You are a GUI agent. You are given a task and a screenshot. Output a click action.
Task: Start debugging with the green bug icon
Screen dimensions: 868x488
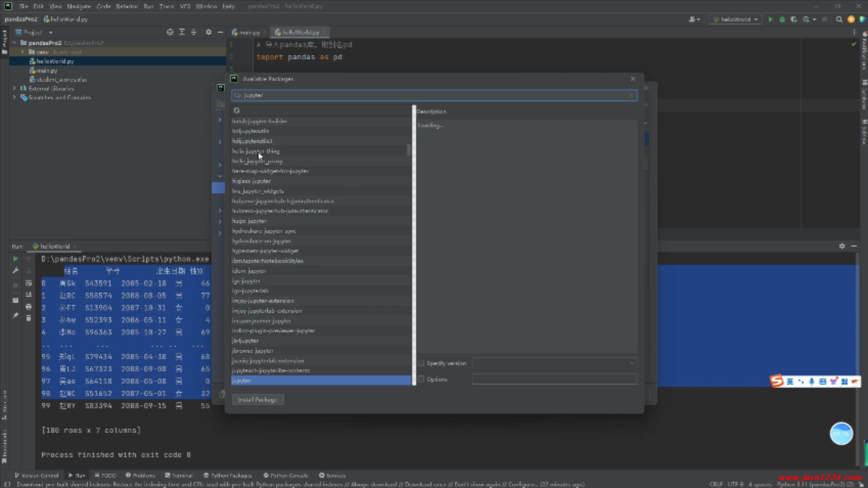tap(782, 19)
